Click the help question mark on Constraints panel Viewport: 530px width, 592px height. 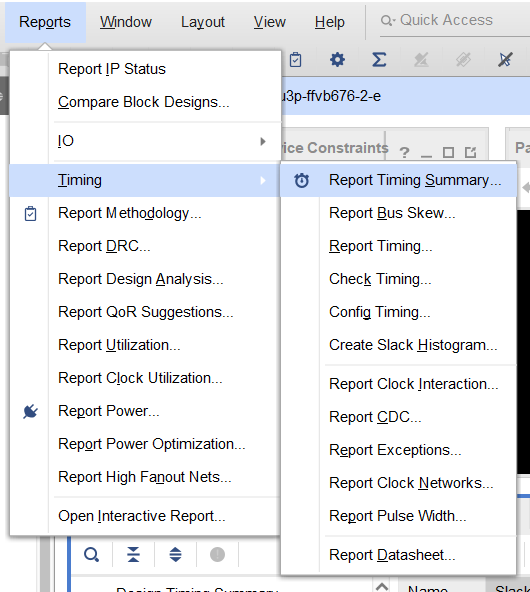click(x=404, y=153)
